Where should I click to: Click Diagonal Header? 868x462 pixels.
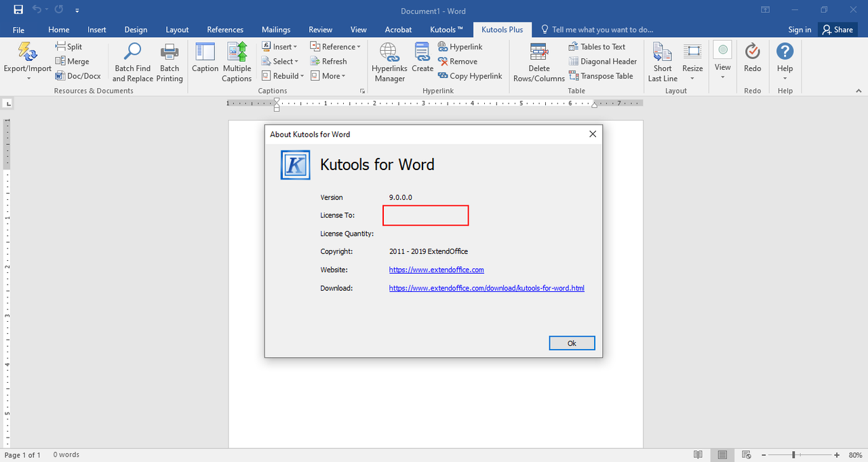tap(603, 62)
